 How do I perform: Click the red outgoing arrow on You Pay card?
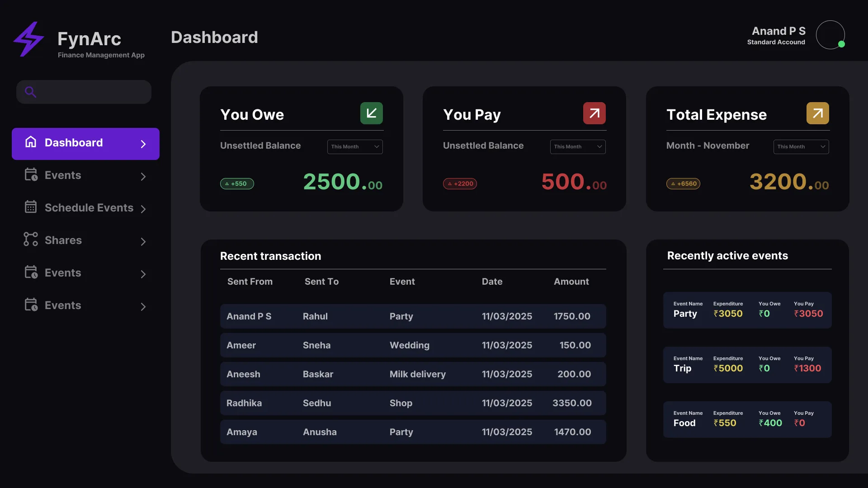(x=594, y=113)
